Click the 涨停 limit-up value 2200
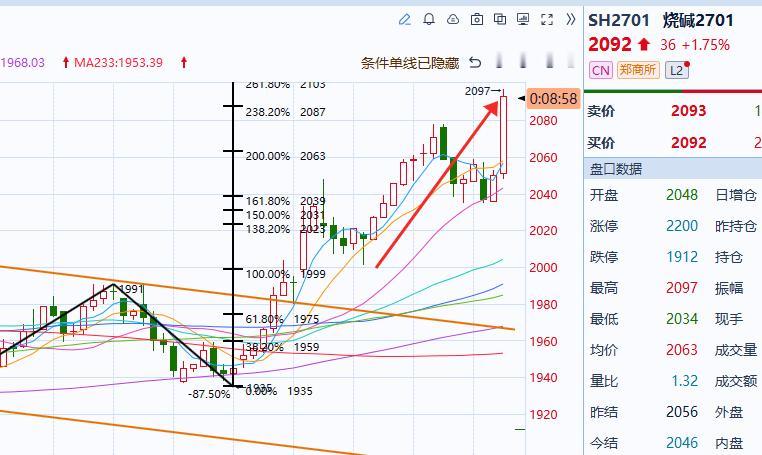Screen dimensions: 762x455 [x=682, y=226]
